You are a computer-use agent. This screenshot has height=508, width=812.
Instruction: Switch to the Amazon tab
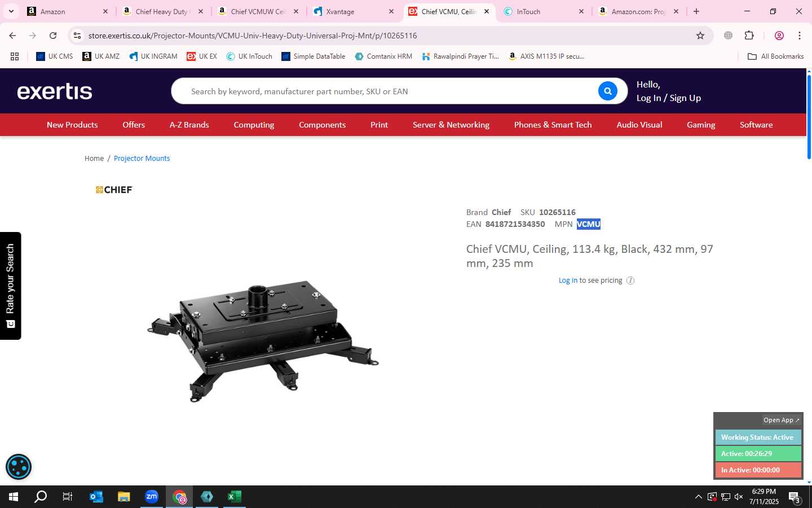(x=68, y=11)
